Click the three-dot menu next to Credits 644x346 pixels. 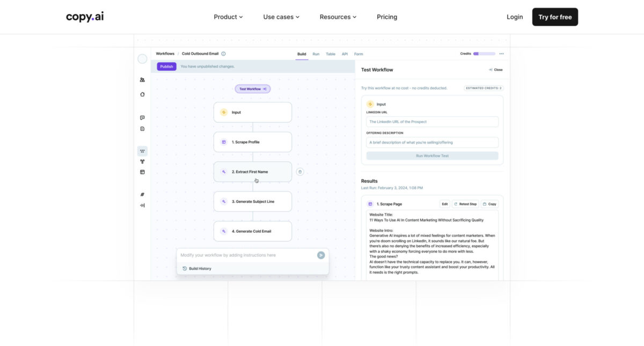coord(501,54)
